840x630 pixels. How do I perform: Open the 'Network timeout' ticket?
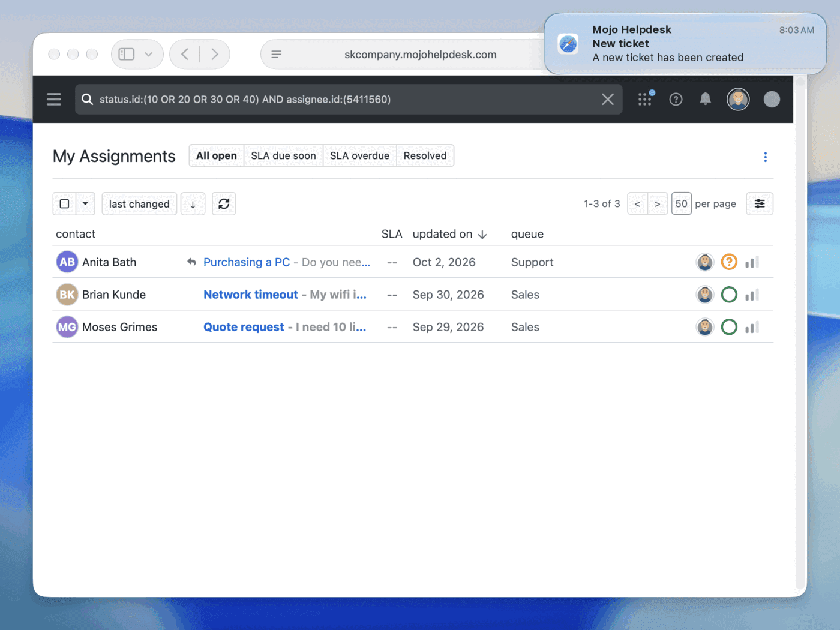click(251, 295)
